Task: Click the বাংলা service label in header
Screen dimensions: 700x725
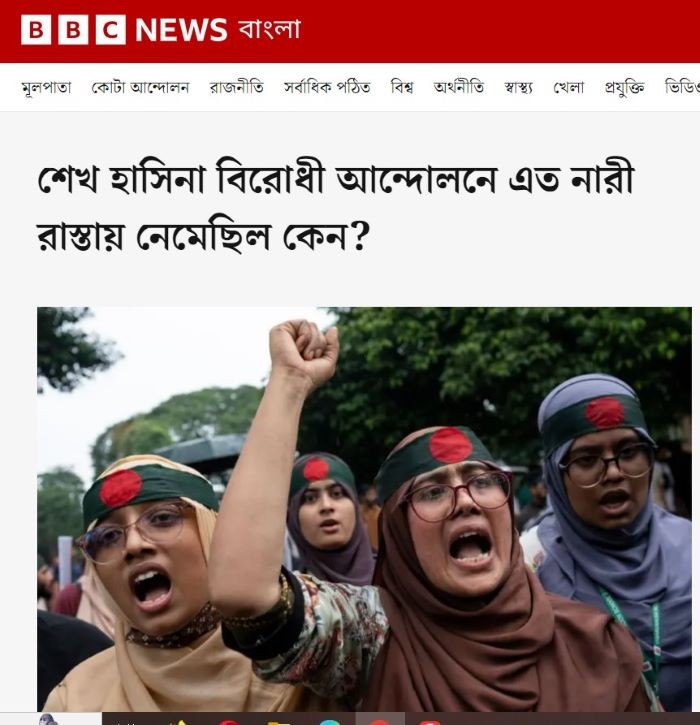Action: pos(270,29)
